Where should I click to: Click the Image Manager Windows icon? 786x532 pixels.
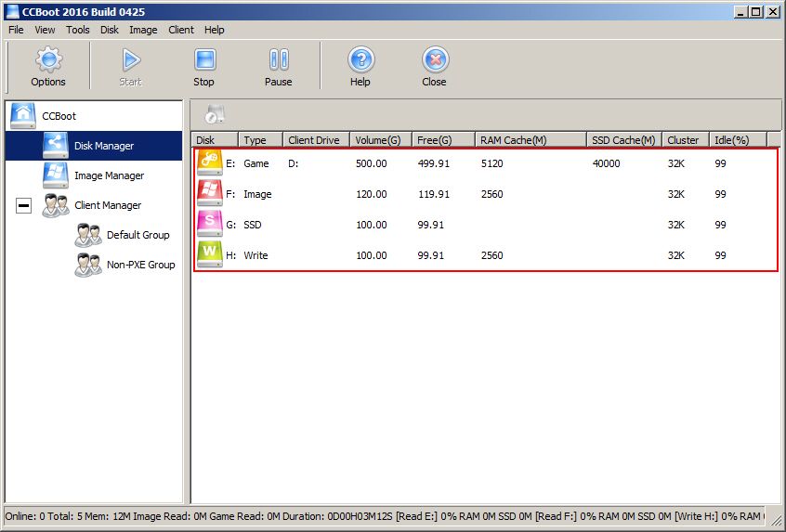click(55, 175)
